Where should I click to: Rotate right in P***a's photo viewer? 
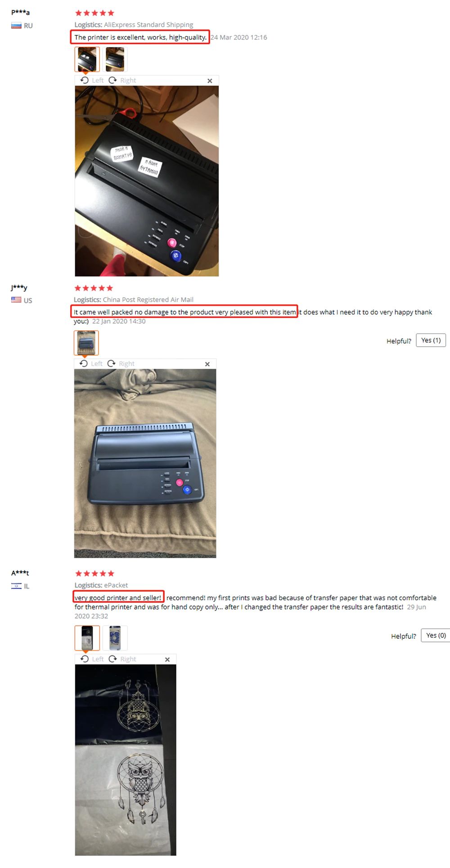tap(122, 80)
